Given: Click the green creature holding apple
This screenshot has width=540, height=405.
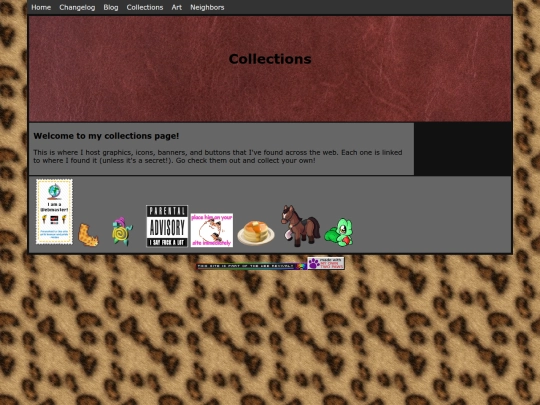Looking at the screenshot, I should [x=339, y=232].
